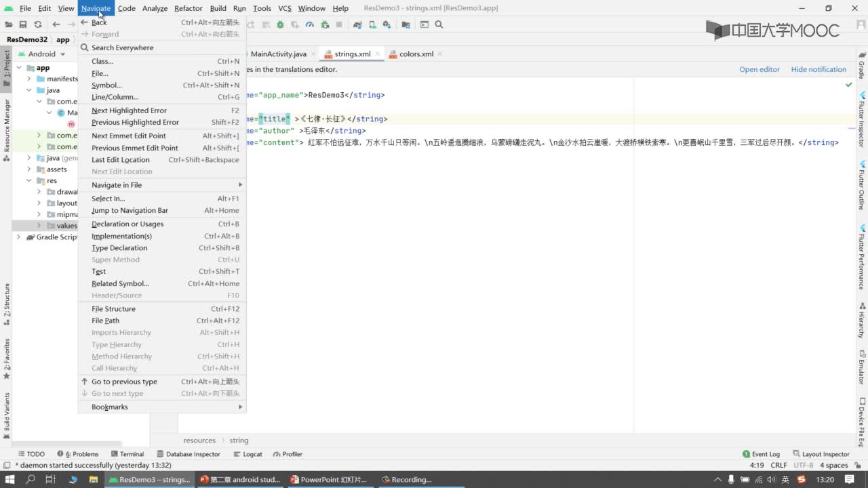Select Class... in Navigate menu
Screen dimensions: 868x488
point(162,61)
